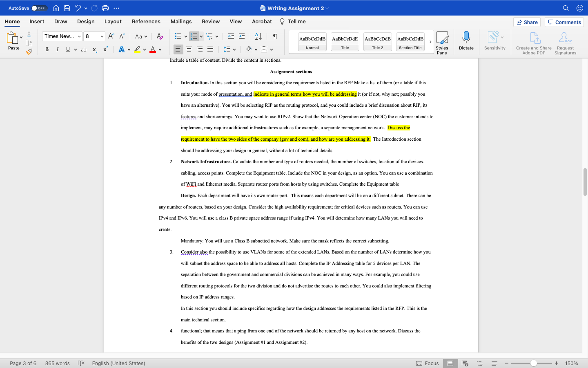Image resolution: width=588 pixels, height=368 pixels.
Task: Open the Styles Pane
Action: pos(442,43)
